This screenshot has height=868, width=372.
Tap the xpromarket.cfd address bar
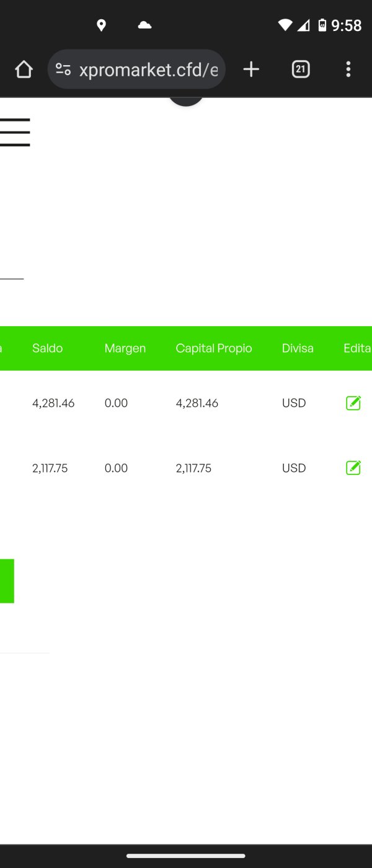point(149,69)
